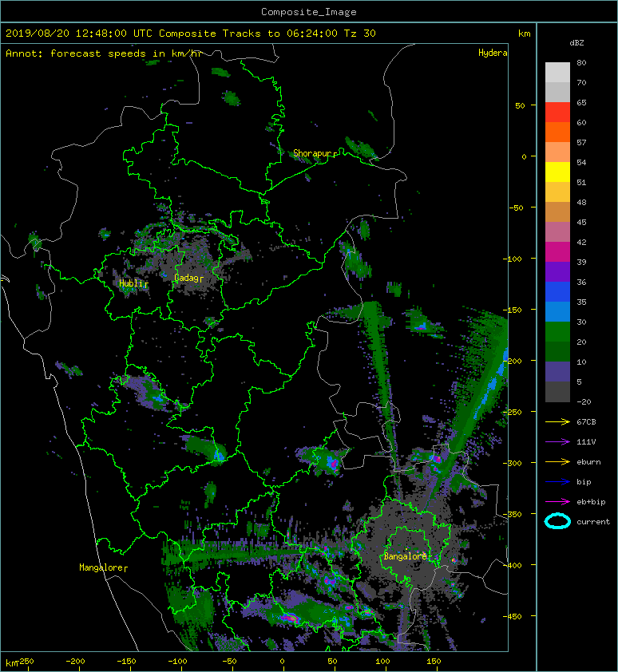Click the cyan current ellipse symbol
Screen dimensions: 618x672
(x=557, y=521)
